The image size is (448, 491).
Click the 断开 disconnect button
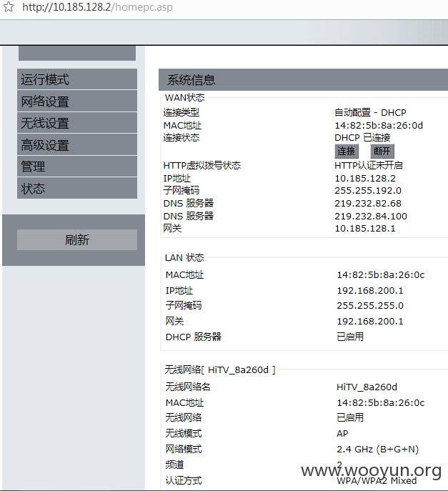pyautogui.click(x=382, y=152)
